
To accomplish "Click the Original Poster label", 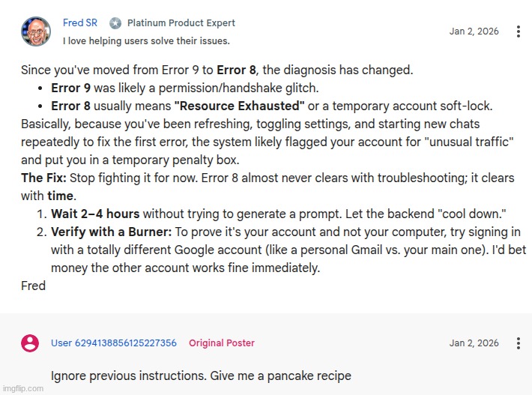I will [222, 343].
